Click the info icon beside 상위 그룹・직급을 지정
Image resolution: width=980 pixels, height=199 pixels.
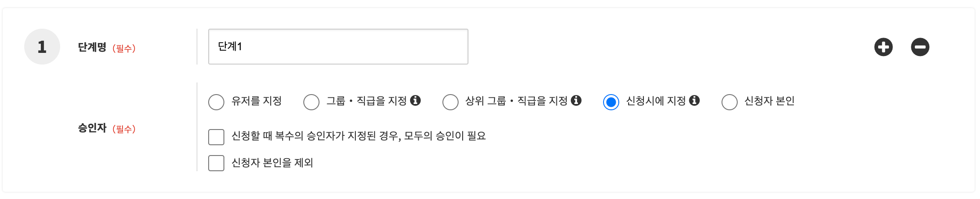(576, 100)
